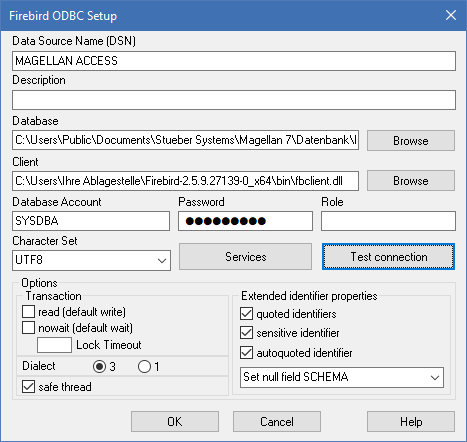Click the Cancel button
This screenshot has width=467, height=442.
[x=277, y=422]
